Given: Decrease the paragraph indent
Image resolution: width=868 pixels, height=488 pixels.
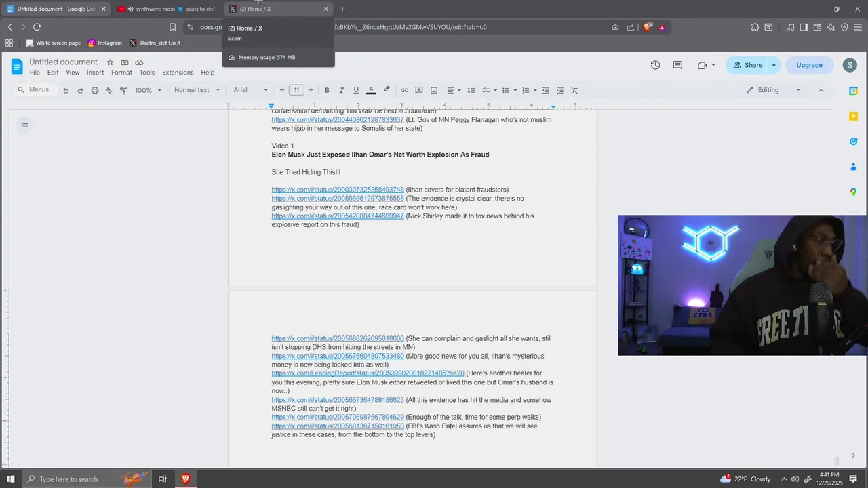Looking at the screenshot, I should 545,90.
